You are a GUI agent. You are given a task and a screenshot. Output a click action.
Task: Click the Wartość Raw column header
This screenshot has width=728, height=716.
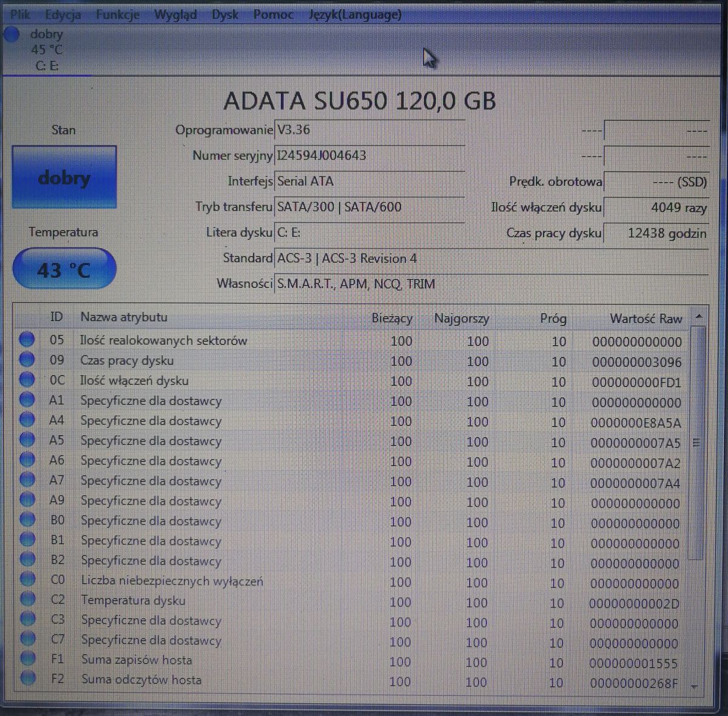pyautogui.click(x=645, y=318)
